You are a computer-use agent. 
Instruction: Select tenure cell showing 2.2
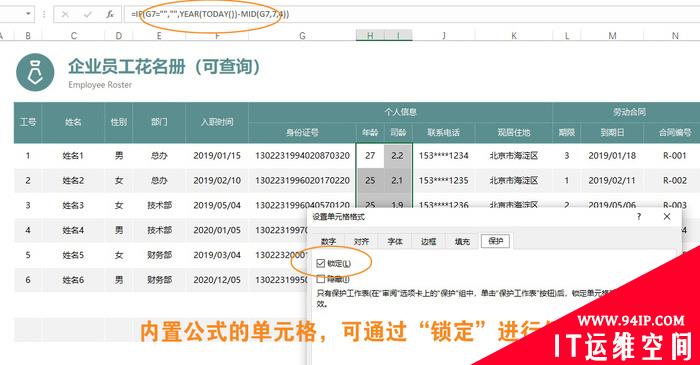tap(397, 156)
